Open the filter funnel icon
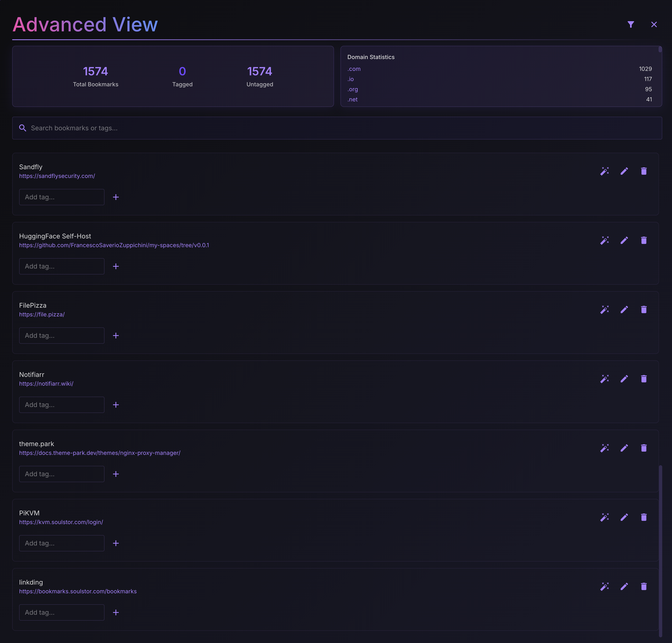This screenshot has width=672, height=643. pos(630,24)
